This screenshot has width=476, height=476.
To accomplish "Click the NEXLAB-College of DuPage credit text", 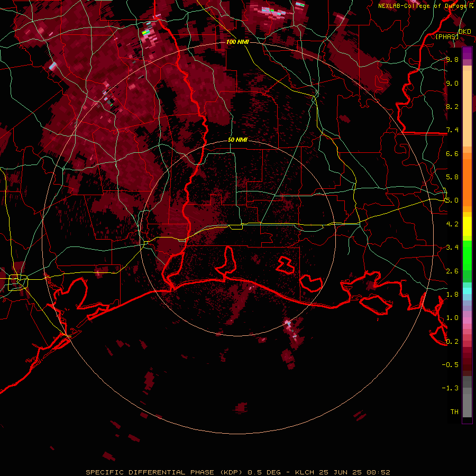I will click(x=426, y=6).
